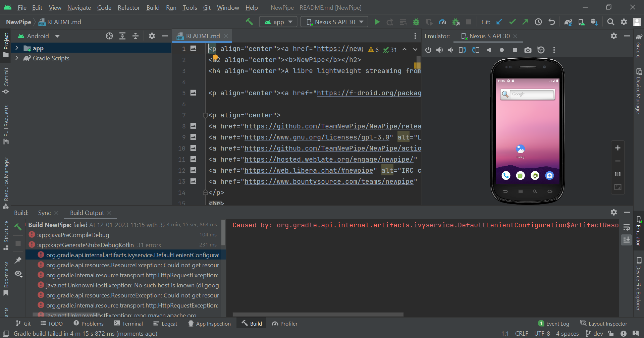Toggle the eye view options in Build panel
This screenshot has height=338, width=644.
[x=18, y=274]
